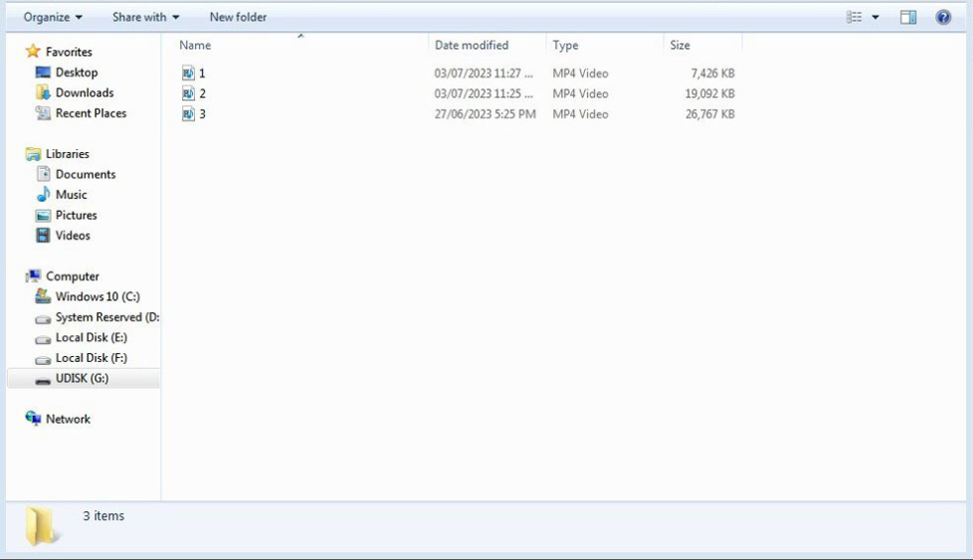
Task: Click the Libraries icon
Action: click(x=33, y=154)
